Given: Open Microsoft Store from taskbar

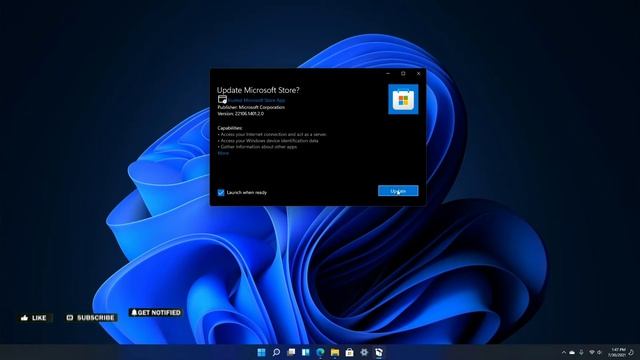Looking at the screenshot, I should 349,352.
